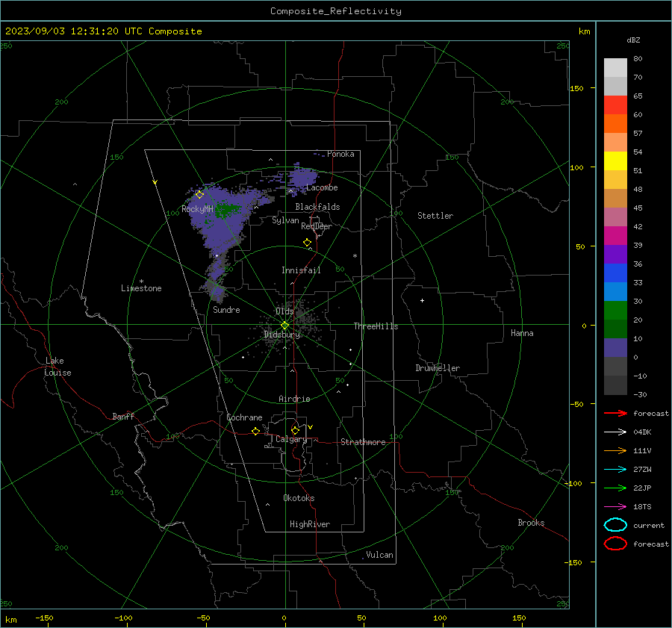The height and width of the screenshot is (628, 672).
Task: Select the Calgary label
Action: click(x=291, y=439)
